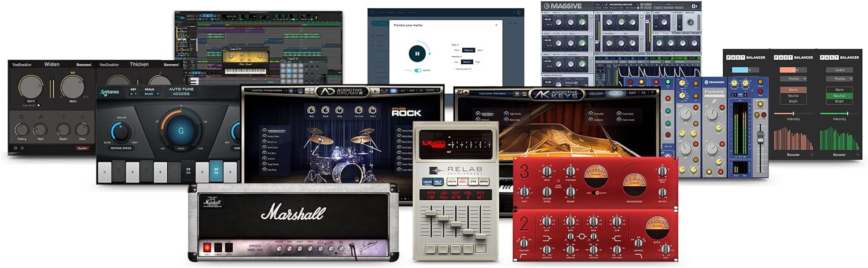Image resolution: width=868 pixels, height=268 pixels.
Task: Click the Marshall amp red power switch
Action: (207, 247)
